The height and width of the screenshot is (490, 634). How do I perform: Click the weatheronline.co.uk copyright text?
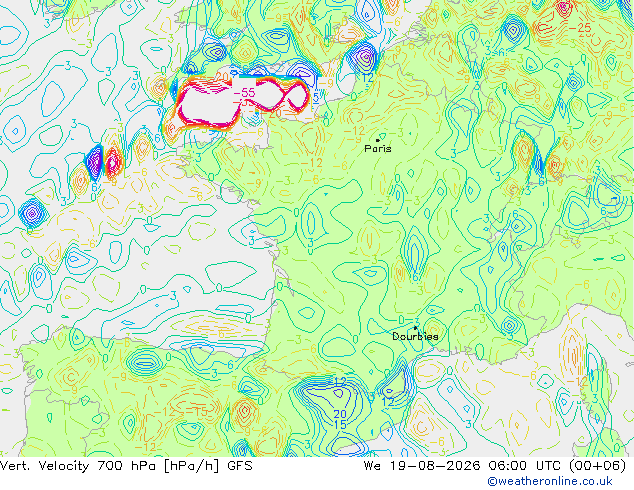pos(550,481)
